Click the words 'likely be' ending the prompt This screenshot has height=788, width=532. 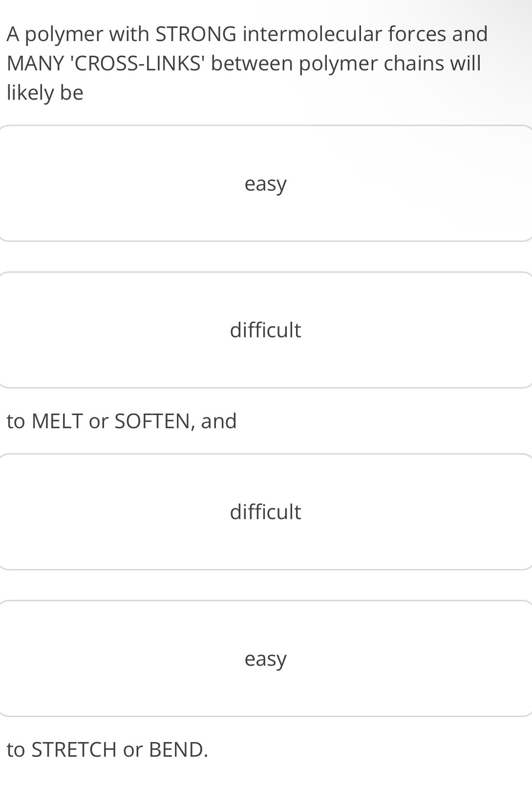coord(45,93)
